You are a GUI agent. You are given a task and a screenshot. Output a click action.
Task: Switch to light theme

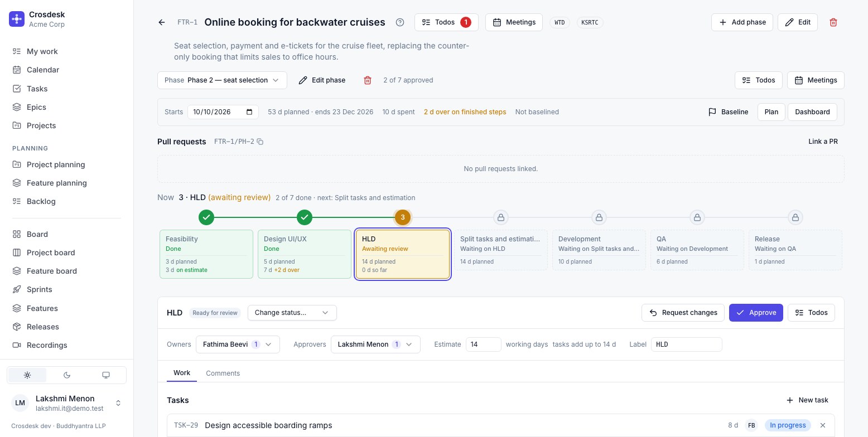(27, 375)
